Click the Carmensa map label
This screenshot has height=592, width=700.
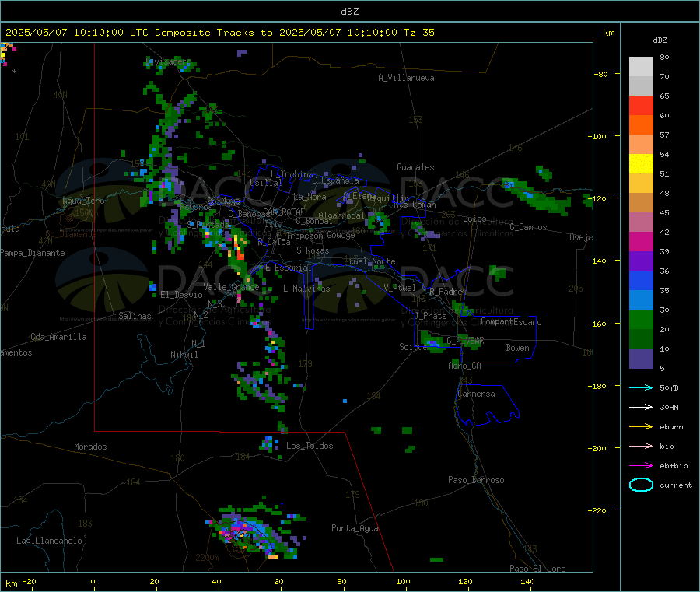click(x=476, y=394)
